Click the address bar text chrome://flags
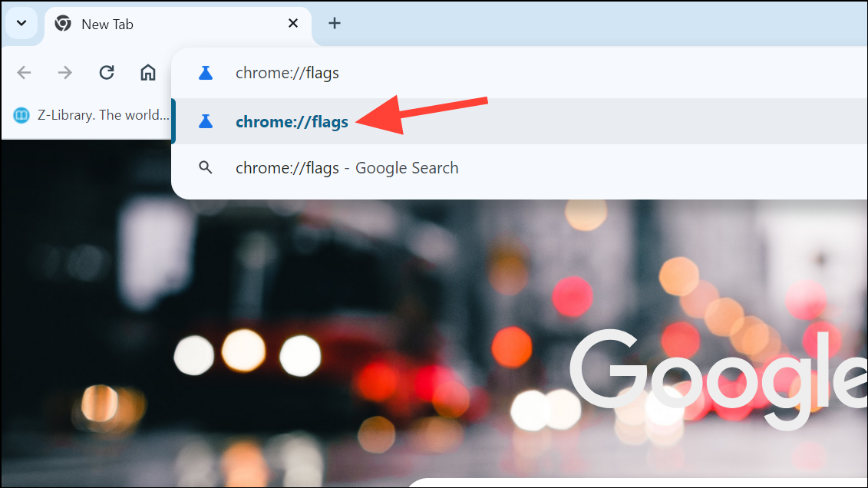868x488 pixels. click(287, 73)
